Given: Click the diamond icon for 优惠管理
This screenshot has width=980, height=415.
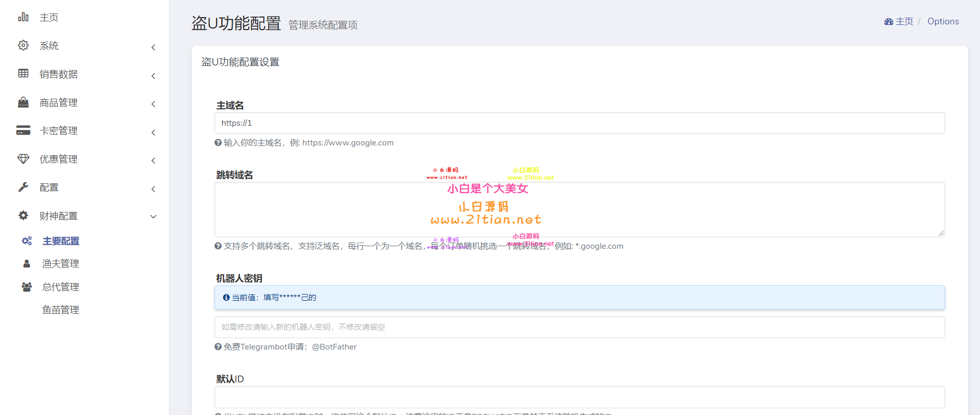Looking at the screenshot, I should (x=23, y=159).
